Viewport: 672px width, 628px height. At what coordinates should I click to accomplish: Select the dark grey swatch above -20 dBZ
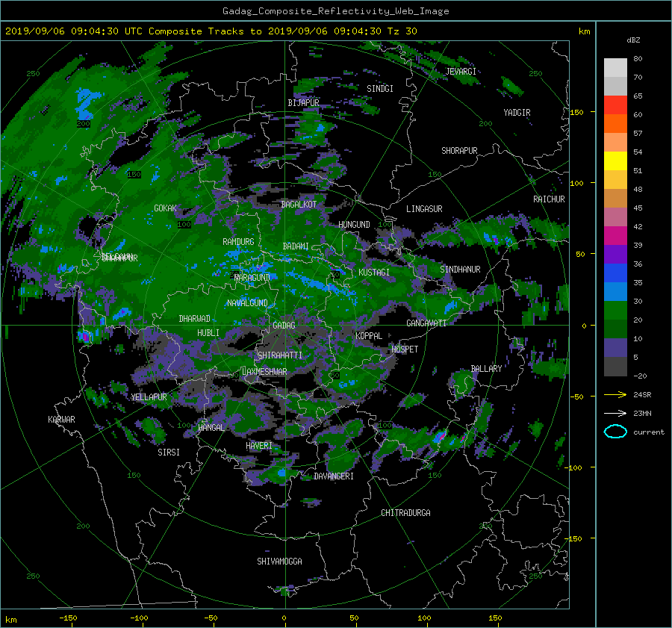point(615,367)
